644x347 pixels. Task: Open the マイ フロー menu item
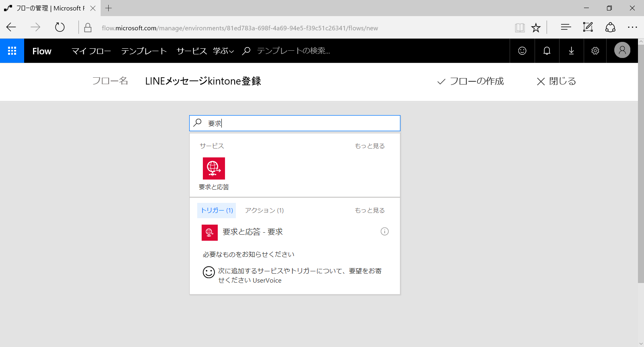click(91, 51)
